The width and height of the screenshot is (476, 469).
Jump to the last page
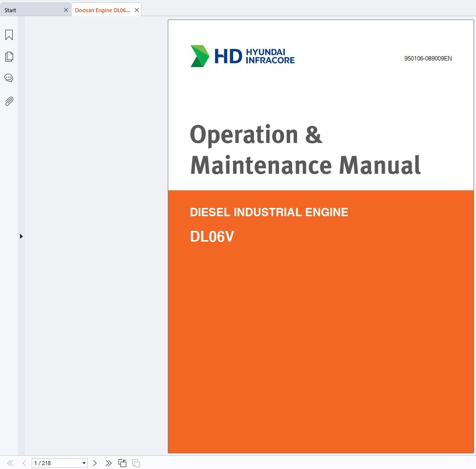pos(108,463)
